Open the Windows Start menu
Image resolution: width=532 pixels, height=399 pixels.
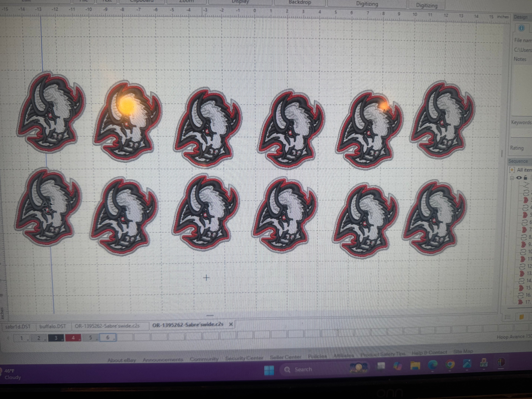(269, 370)
